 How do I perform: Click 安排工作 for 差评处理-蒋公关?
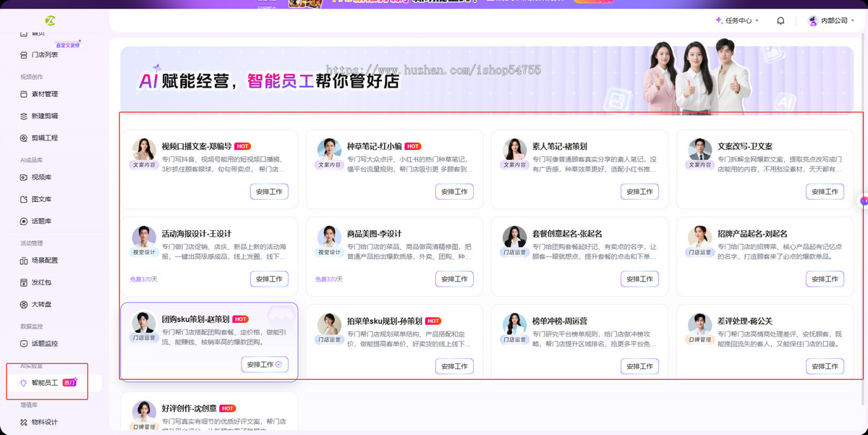pyautogui.click(x=825, y=366)
